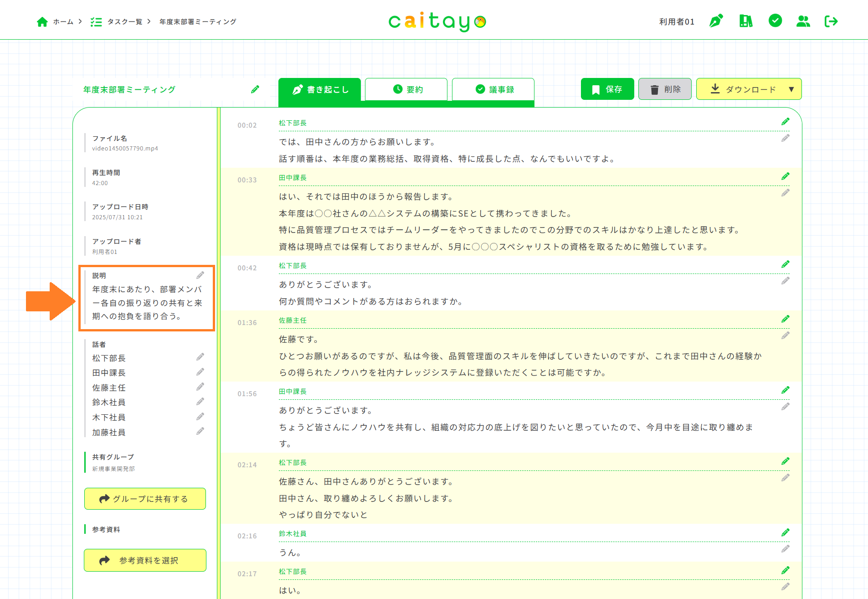Viewport: 868px width, 599px height.
Task: Click the edit pencil beside 説明
Action: 200,275
